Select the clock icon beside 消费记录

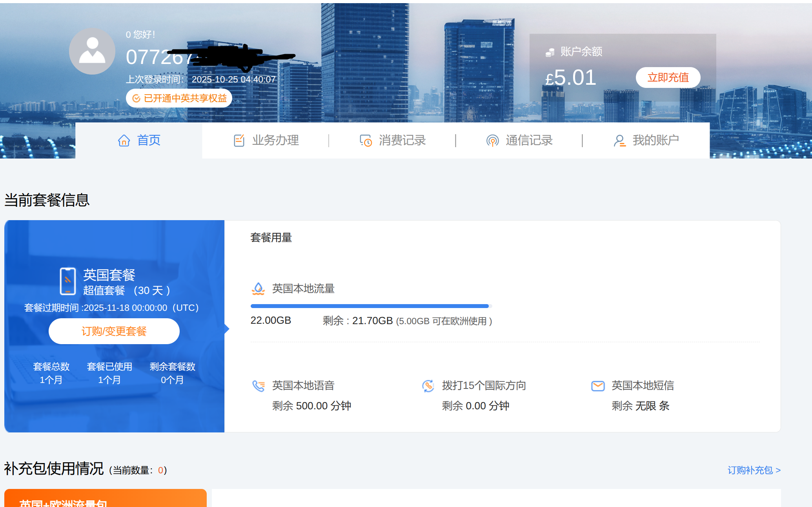(x=365, y=140)
